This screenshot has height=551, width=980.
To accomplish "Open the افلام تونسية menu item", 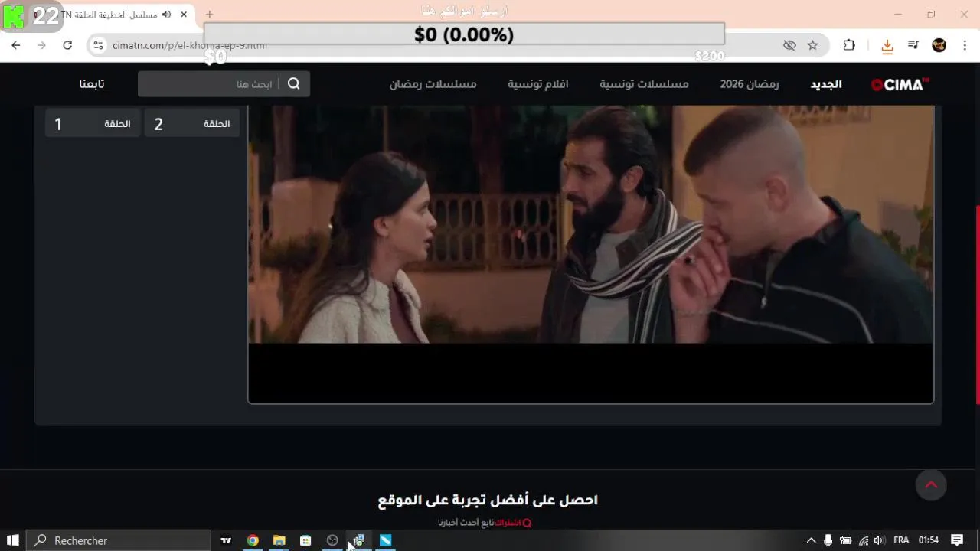I will click(x=538, y=84).
